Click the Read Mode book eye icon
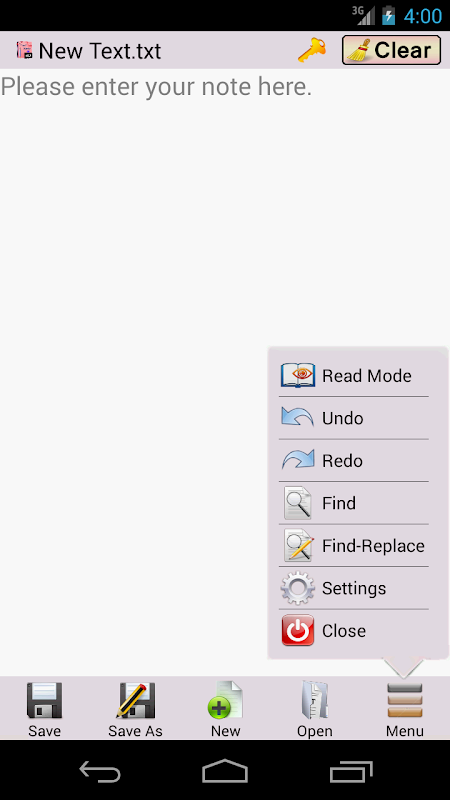Viewport: 450px width, 800px height. click(x=297, y=376)
